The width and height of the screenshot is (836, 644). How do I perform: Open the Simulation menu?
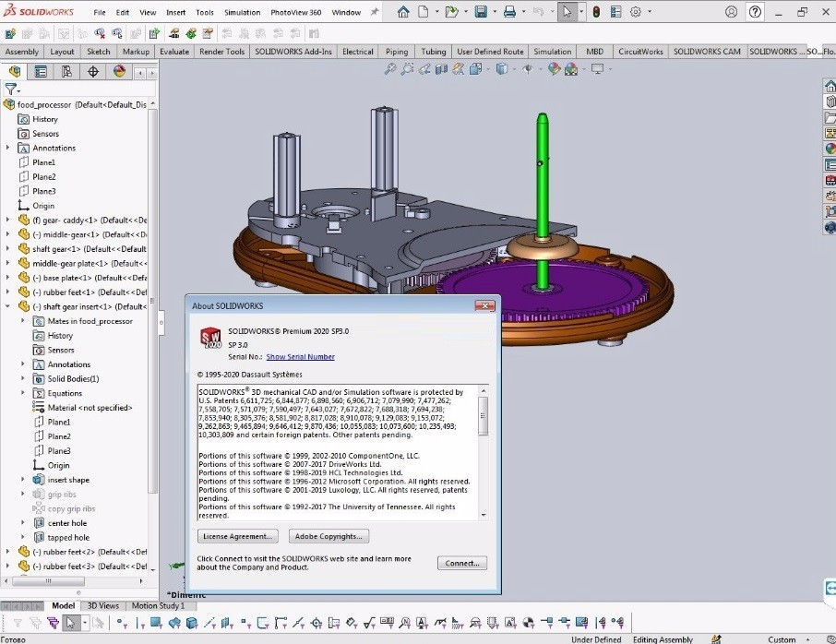[x=241, y=12]
